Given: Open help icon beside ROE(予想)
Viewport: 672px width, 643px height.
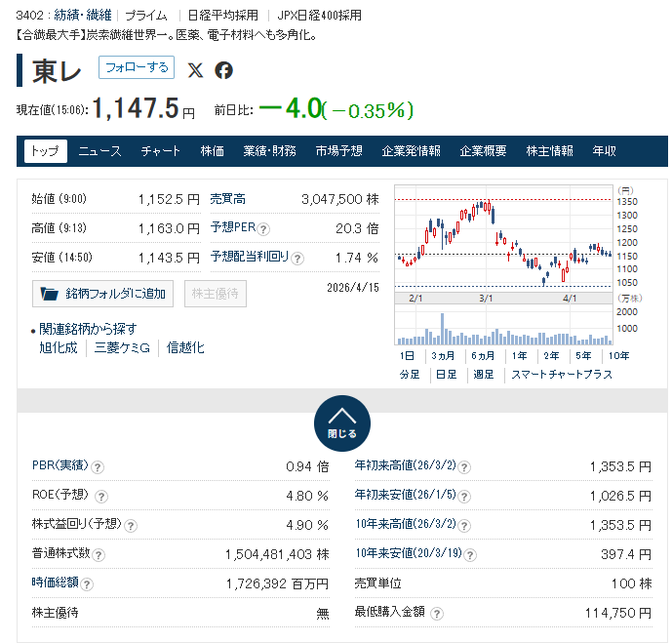Looking at the screenshot, I should (x=101, y=497).
